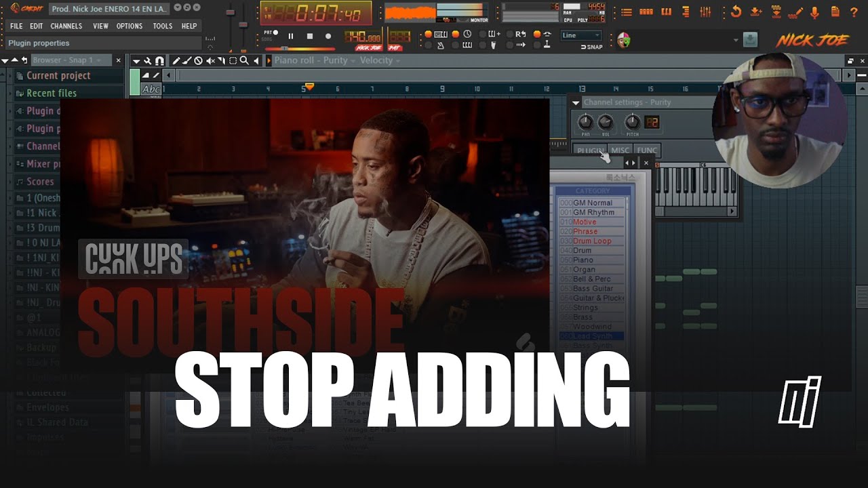Open the Velocity event dropdown
The height and width of the screenshot is (488, 868).
click(x=380, y=60)
